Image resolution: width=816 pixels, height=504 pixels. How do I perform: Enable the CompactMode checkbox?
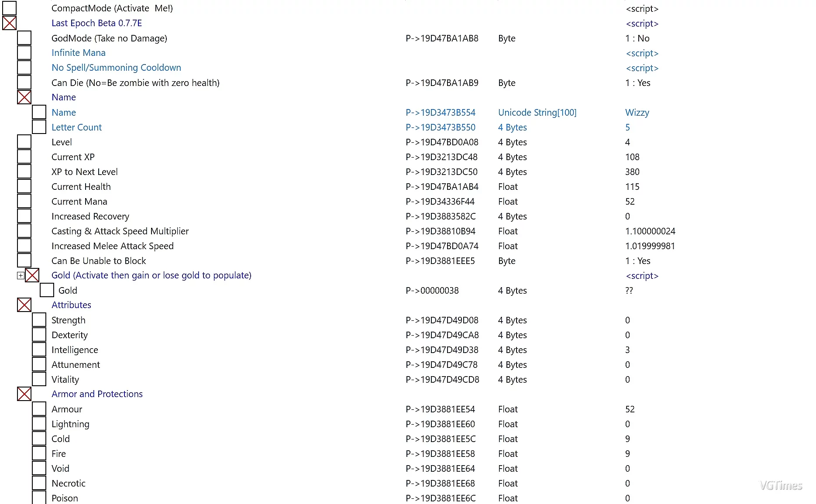click(9, 8)
